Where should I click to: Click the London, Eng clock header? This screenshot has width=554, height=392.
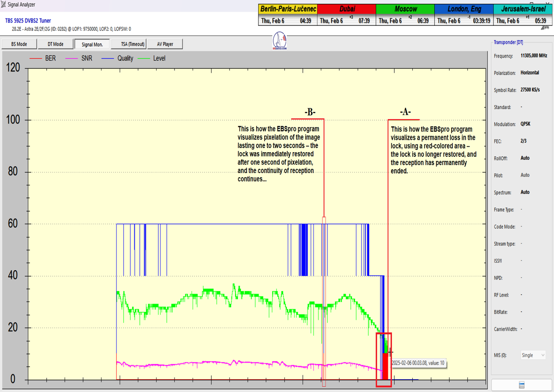[x=464, y=9]
